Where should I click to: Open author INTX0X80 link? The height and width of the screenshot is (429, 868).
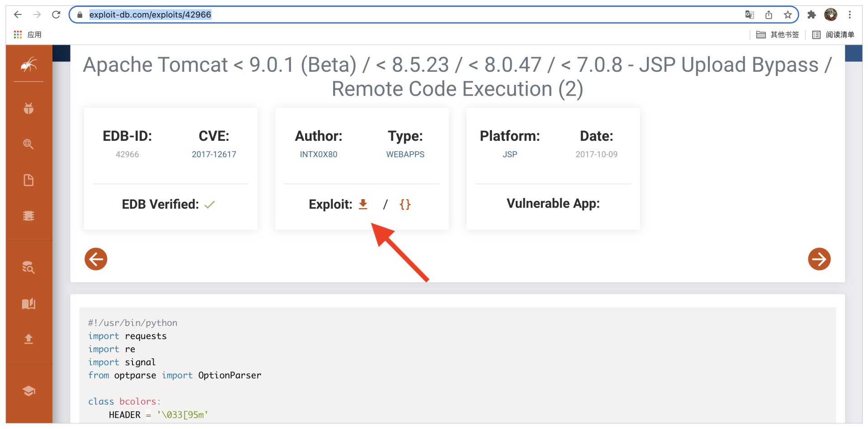tap(318, 154)
